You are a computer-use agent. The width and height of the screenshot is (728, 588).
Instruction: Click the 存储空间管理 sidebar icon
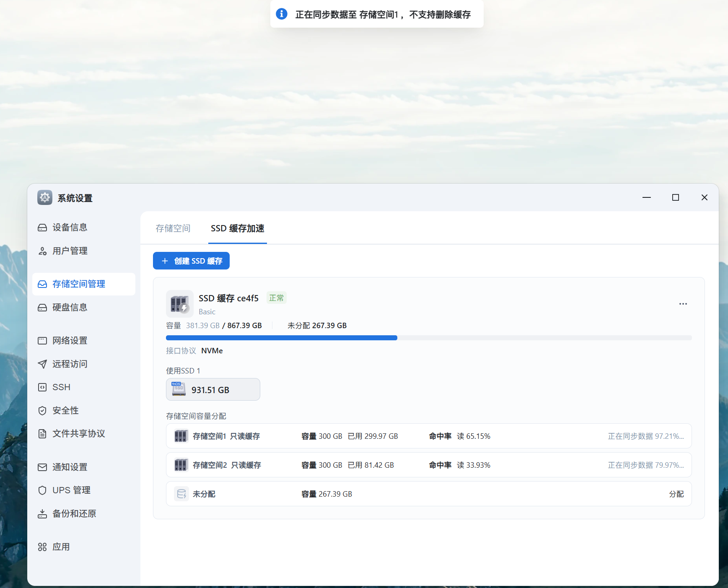[42, 284]
